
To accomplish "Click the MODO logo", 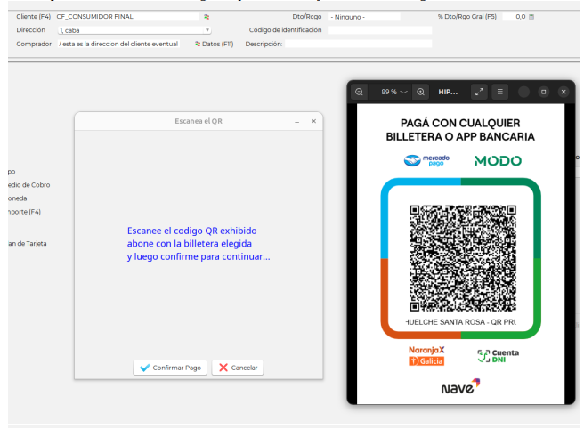I will [498, 161].
